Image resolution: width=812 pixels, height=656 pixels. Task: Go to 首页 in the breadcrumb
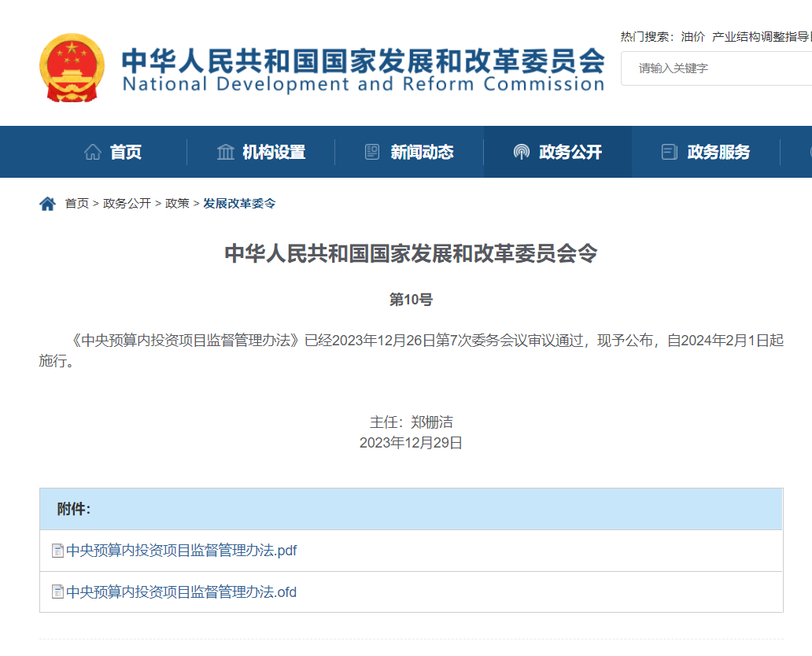77,204
